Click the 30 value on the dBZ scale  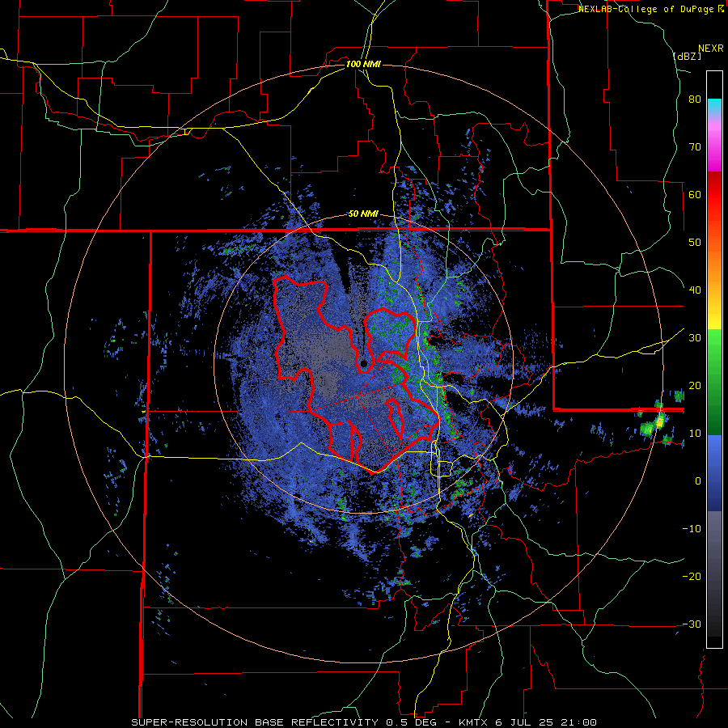(695, 338)
